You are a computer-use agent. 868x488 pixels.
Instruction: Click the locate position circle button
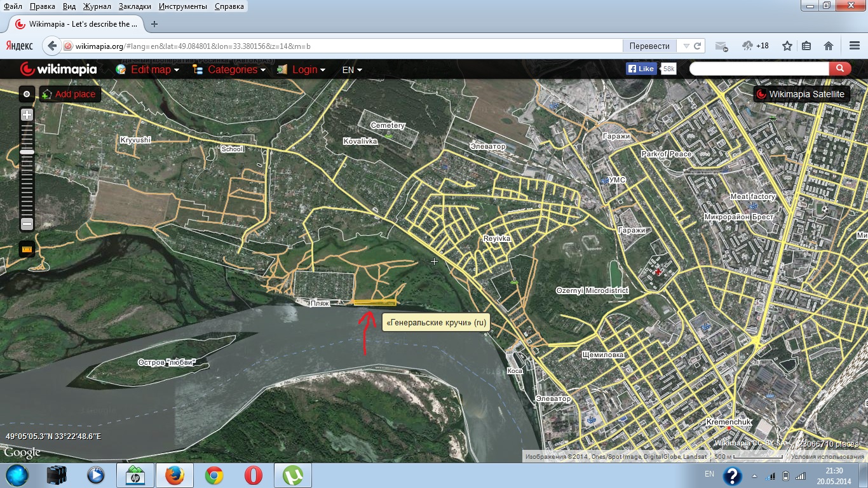[27, 94]
